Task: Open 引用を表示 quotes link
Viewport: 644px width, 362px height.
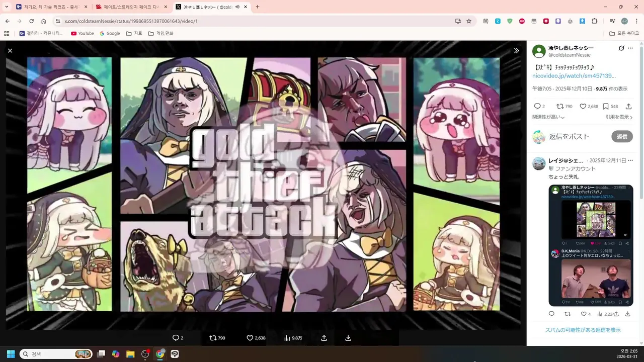Action: click(x=619, y=117)
